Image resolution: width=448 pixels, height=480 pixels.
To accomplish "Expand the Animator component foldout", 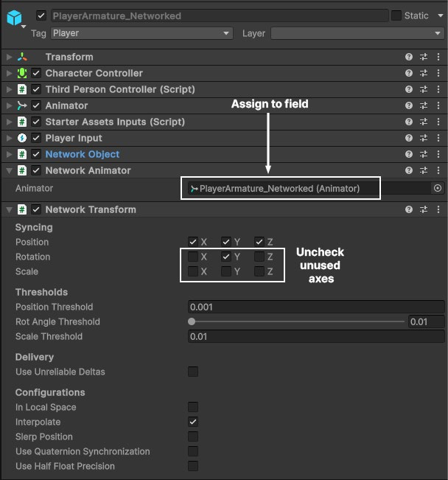I will [9, 105].
